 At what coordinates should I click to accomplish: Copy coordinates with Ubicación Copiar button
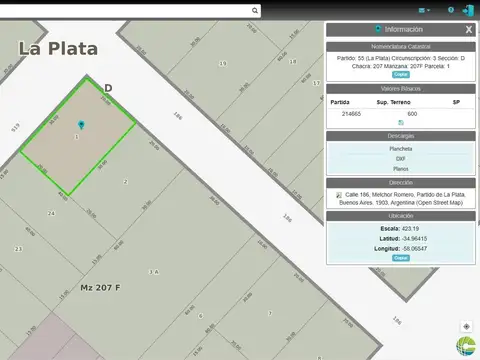tap(401, 258)
